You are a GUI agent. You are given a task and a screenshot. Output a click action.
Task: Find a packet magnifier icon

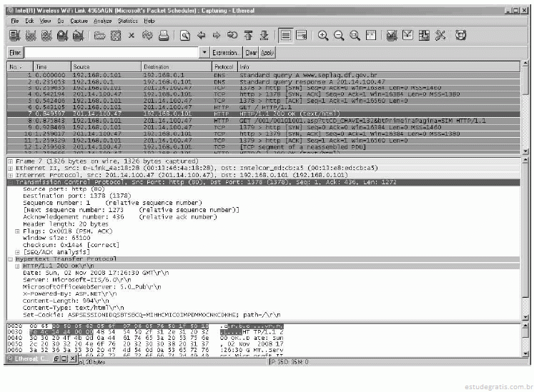185,36
